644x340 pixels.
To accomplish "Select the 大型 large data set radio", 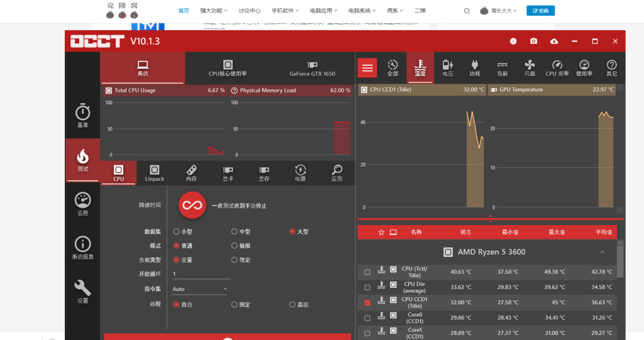I will tap(292, 232).
